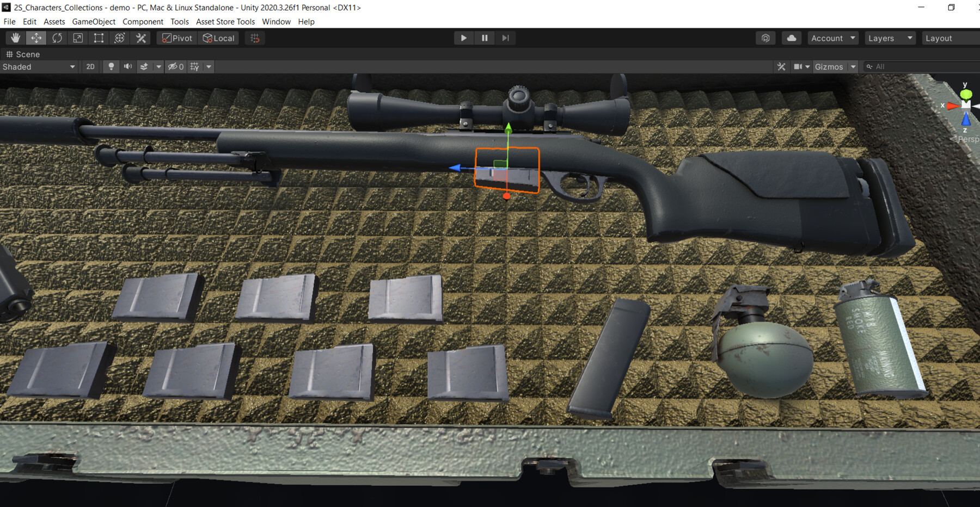Select the Move tool
This screenshot has height=507, width=980.
(x=36, y=38)
